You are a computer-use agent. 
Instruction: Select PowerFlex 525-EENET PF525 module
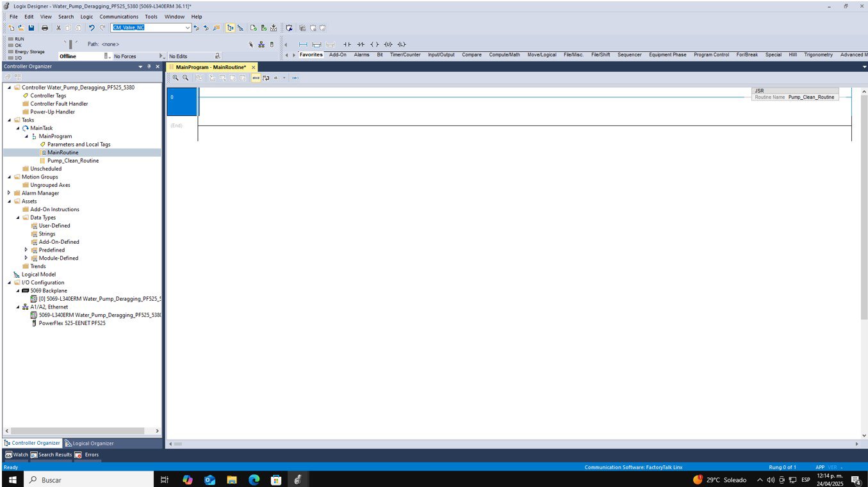72,323
